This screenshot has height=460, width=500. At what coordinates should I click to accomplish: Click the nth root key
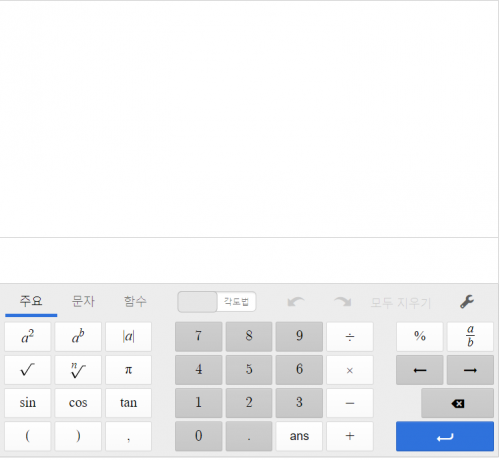click(x=78, y=370)
